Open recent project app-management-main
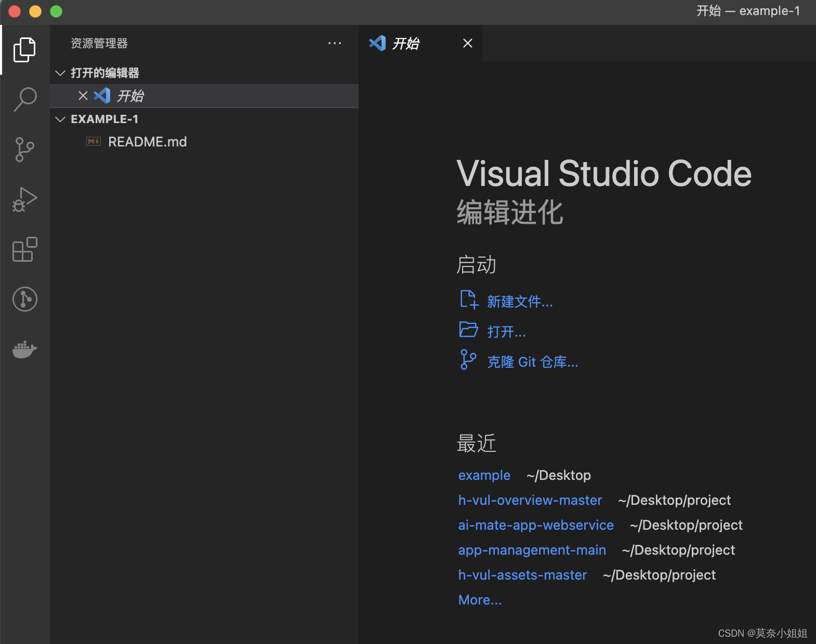This screenshot has width=816, height=644. [532, 550]
